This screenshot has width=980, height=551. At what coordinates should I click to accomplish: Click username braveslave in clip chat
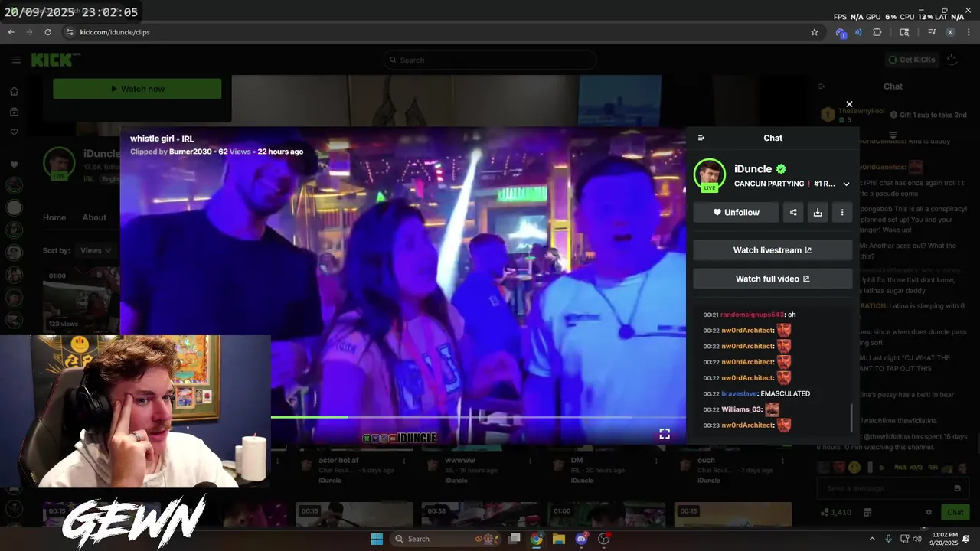tap(739, 393)
